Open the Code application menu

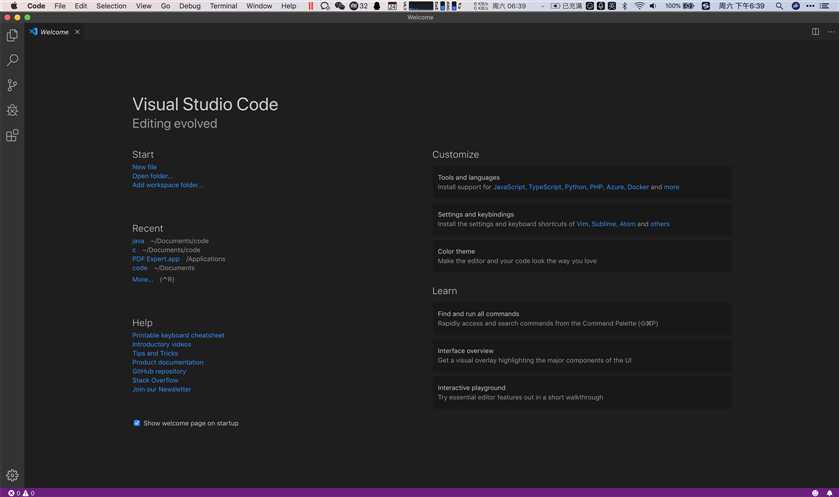[36, 6]
